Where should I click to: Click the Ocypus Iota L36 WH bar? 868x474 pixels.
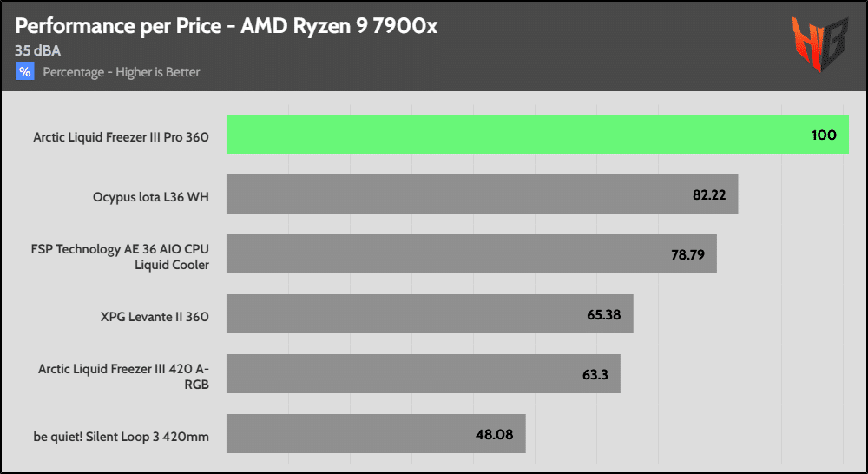482,194
